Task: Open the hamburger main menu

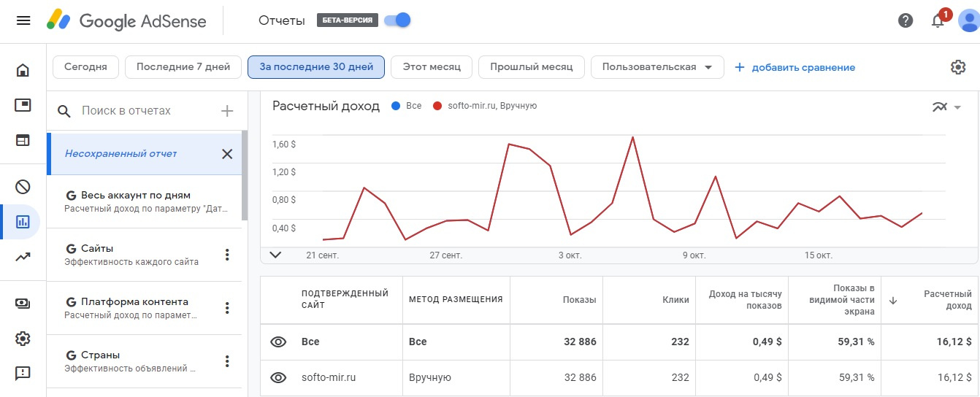Action: [x=23, y=20]
